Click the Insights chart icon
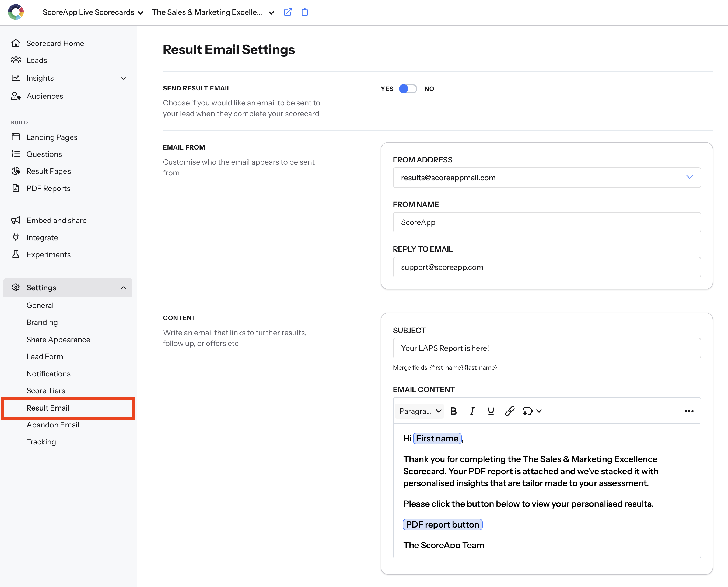This screenshot has height=587, width=728. click(16, 78)
